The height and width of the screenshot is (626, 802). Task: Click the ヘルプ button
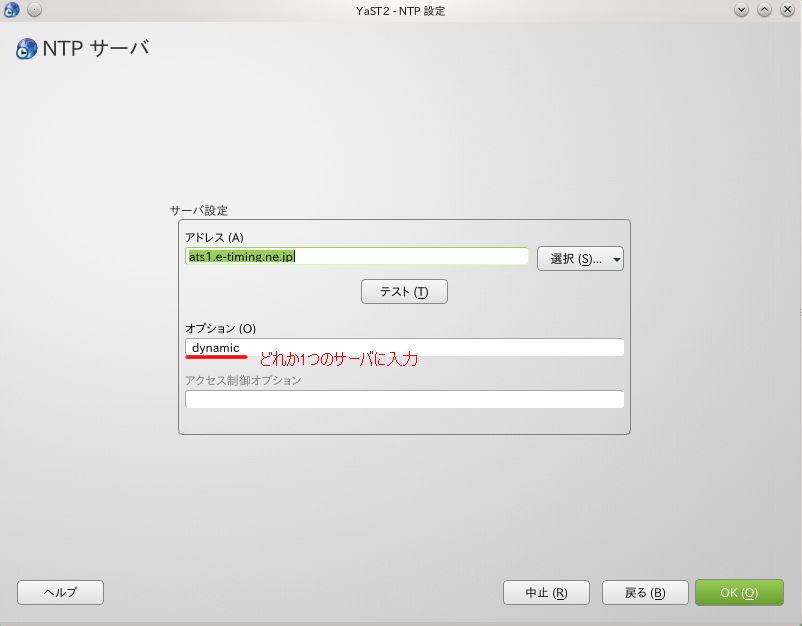click(60, 592)
